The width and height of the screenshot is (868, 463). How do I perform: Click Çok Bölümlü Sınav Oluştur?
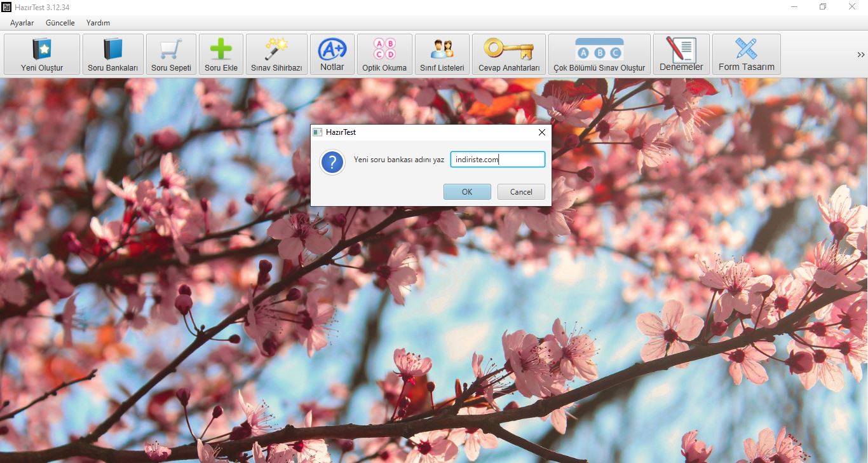click(x=599, y=55)
